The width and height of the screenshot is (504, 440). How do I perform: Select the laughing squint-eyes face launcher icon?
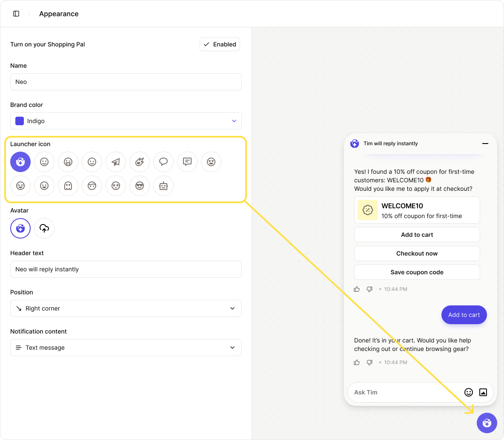pyautogui.click(x=20, y=186)
